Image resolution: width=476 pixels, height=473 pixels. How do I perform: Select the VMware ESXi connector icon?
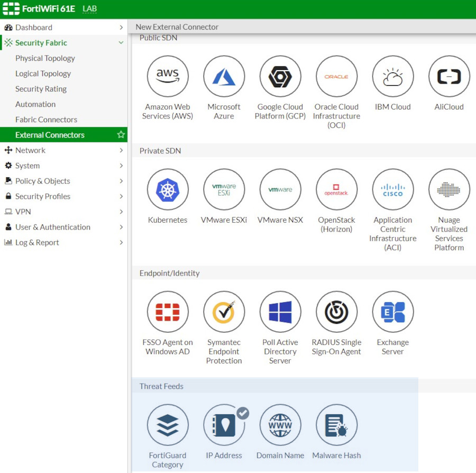(224, 189)
